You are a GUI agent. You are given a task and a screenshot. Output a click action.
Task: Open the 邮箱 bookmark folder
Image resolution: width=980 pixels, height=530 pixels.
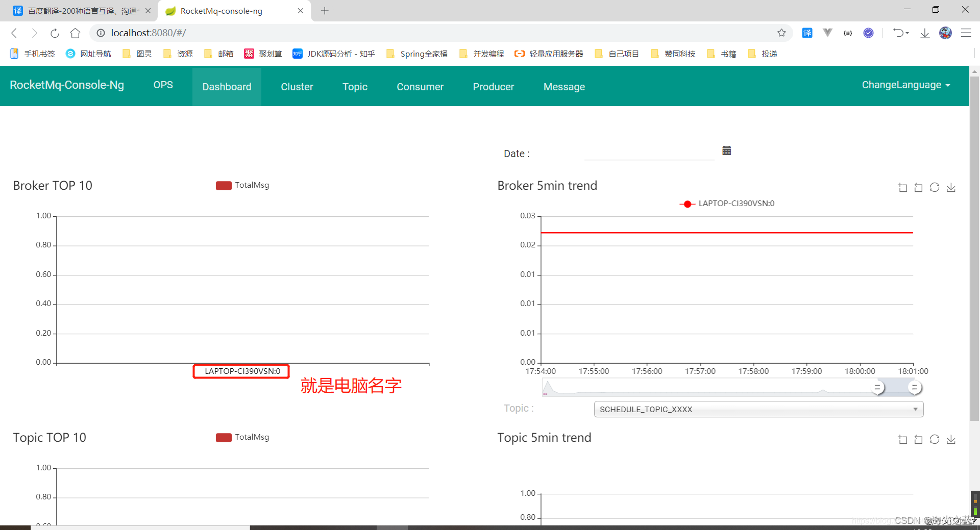tap(219, 54)
